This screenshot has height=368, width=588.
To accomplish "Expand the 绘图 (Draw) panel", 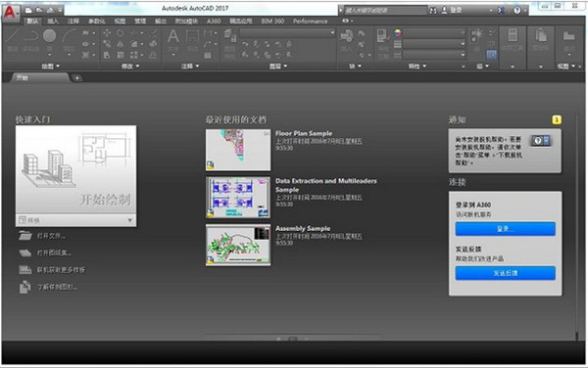I will click(50, 67).
